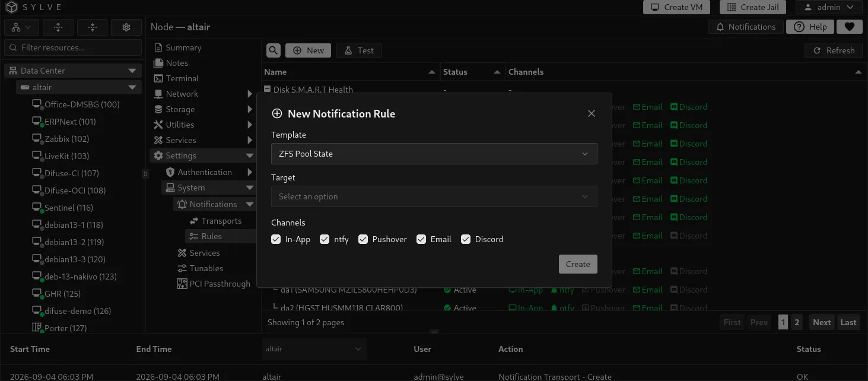Click the expand-all arrows icon in sidebar toolbar

(58, 27)
